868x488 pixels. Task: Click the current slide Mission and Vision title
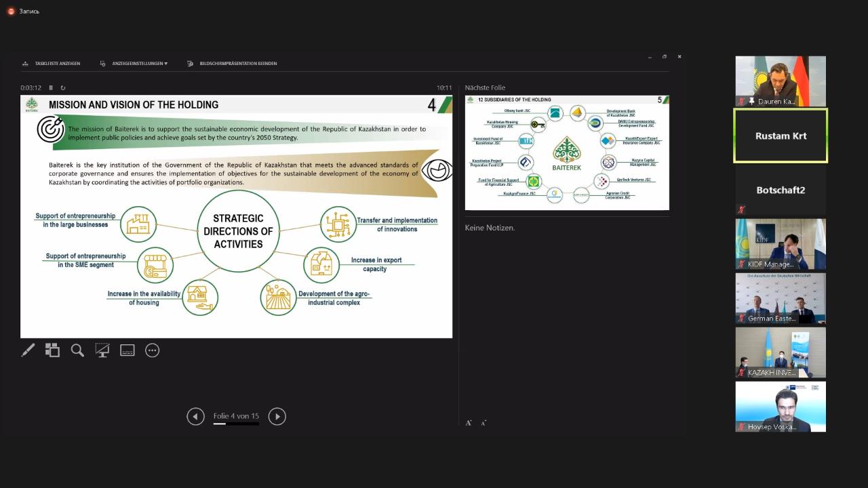point(134,104)
